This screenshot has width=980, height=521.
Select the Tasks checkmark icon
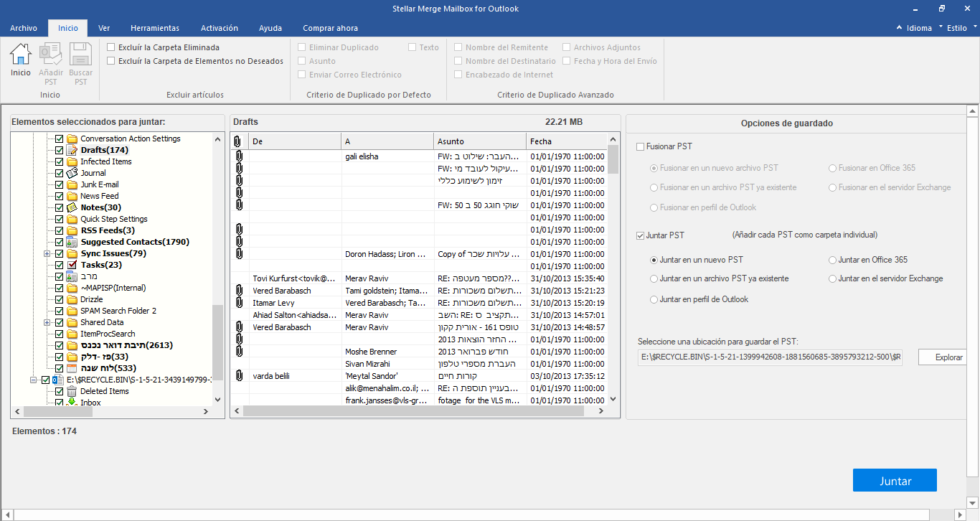coord(72,265)
